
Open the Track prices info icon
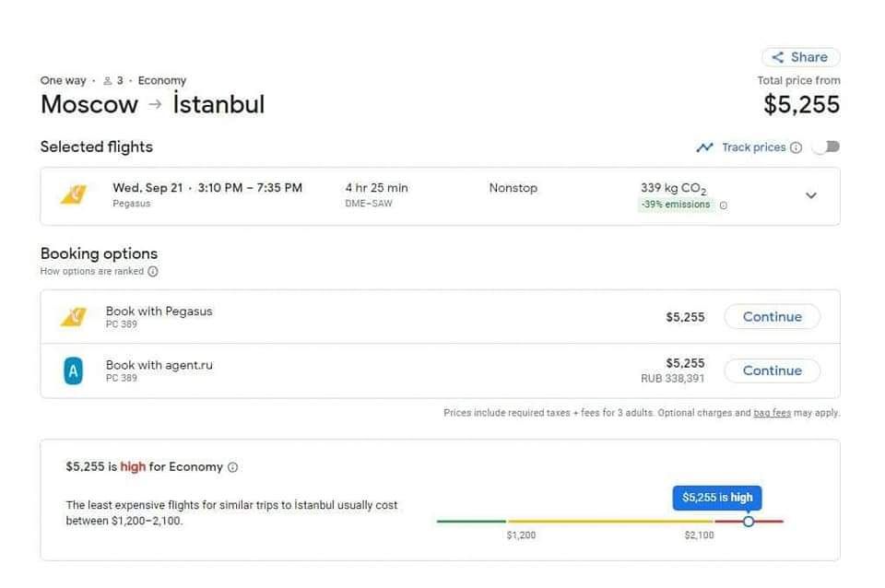tap(796, 147)
